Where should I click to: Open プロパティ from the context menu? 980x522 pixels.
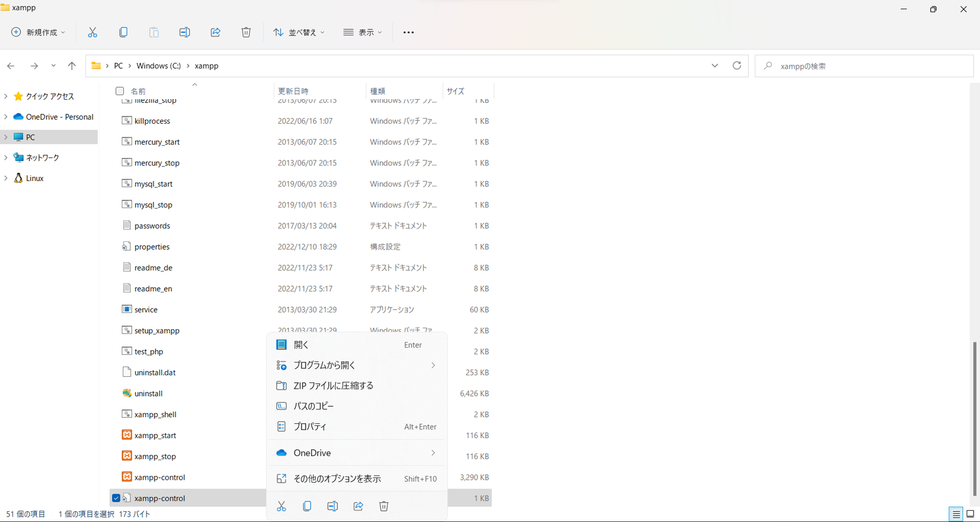(x=357, y=426)
